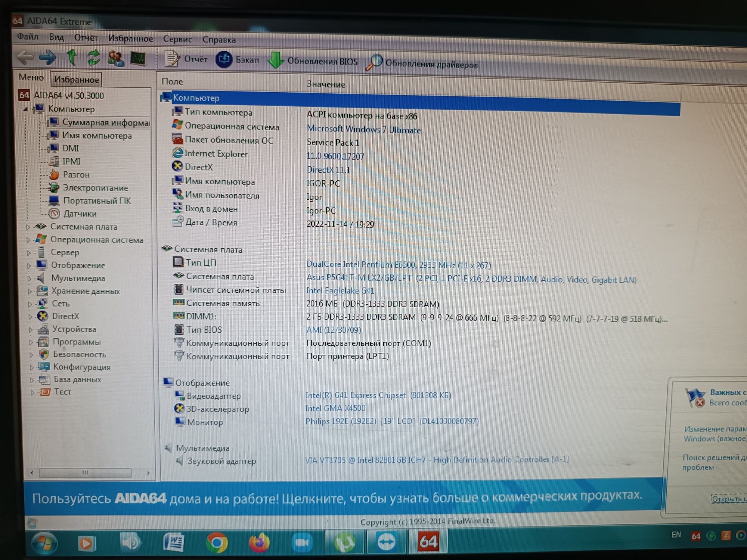Click the green Up arrow toolbar icon
Viewport: 747px width, 560px height.
71,57
